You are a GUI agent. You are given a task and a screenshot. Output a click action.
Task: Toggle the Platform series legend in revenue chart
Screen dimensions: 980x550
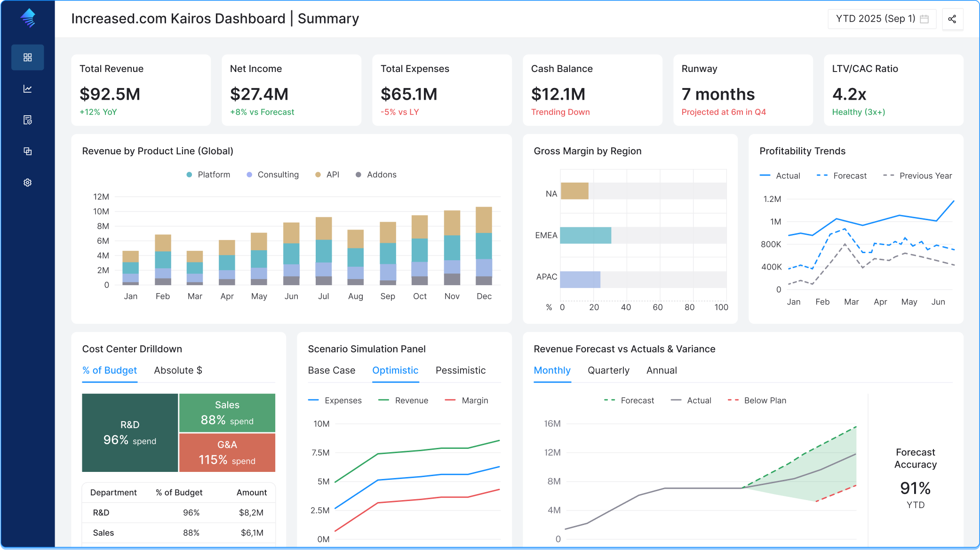click(208, 175)
